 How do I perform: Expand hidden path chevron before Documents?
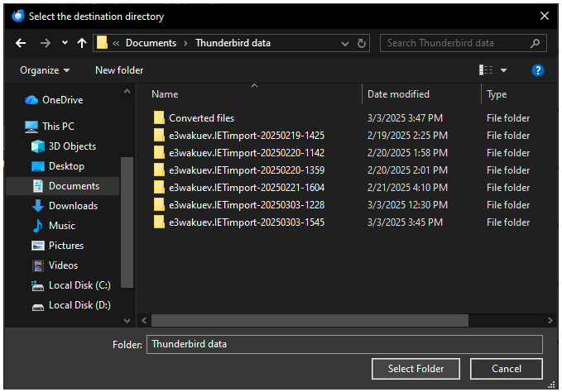(x=116, y=43)
